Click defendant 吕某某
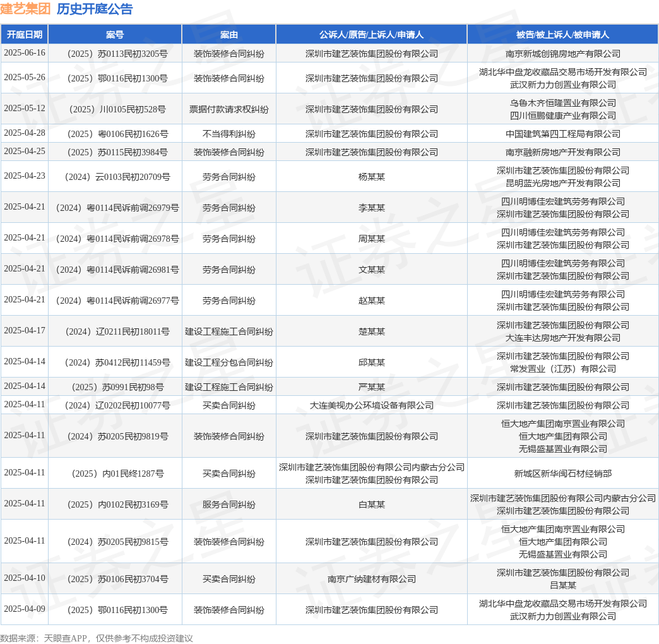The image size is (659, 644). pyautogui.click(x=563, y=585)
